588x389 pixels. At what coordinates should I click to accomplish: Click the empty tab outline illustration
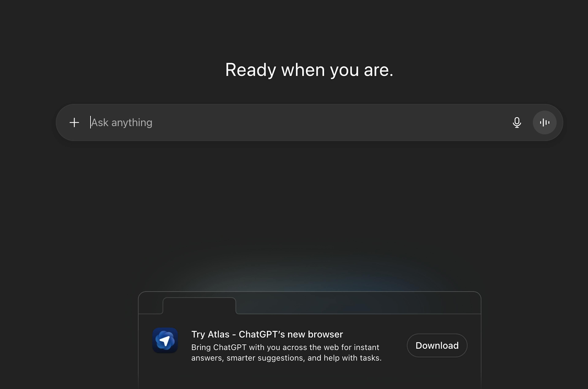pos(199,306)
